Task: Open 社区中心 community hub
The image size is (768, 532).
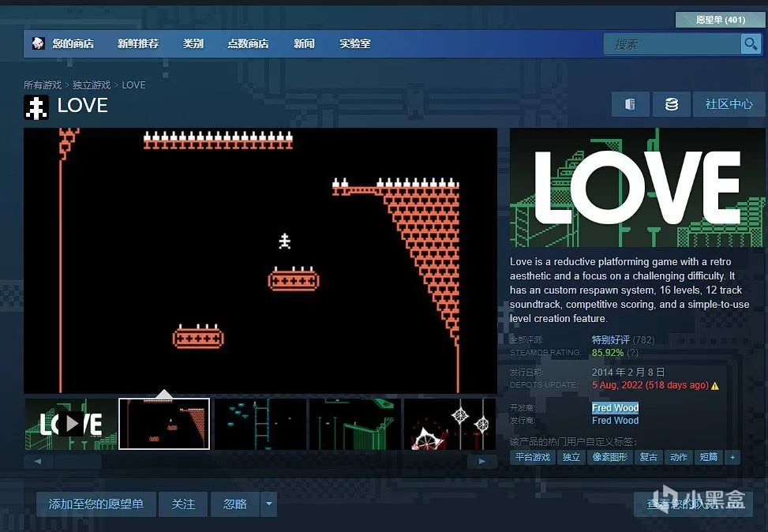Action: point(729,104)
